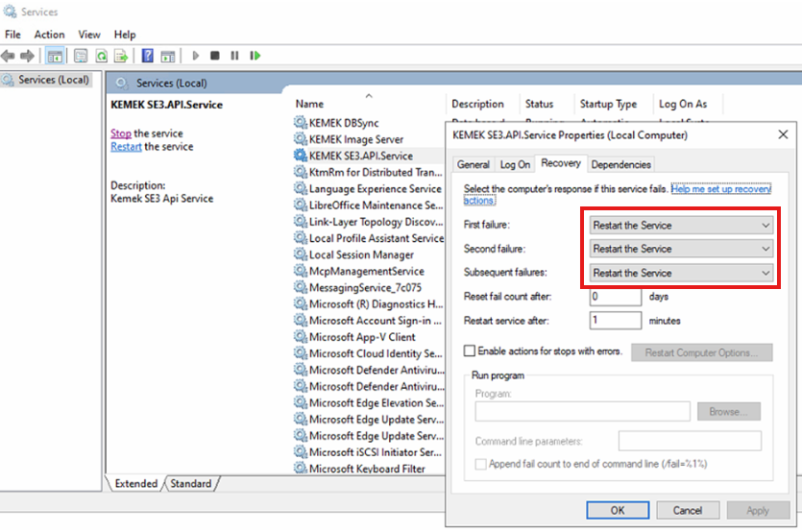
Task: Open Help via blue question mark icon
Action: pyautogui.click(x=147, y=56)
